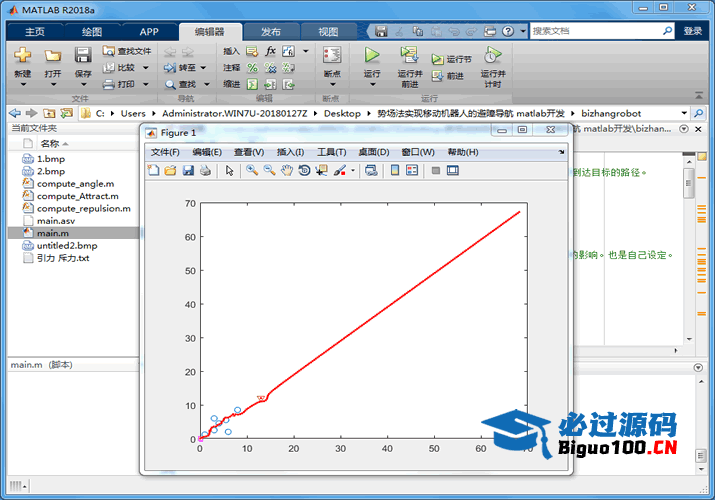Image resolution: width=715 pixels, height=500 pixels.
Task: Click the Print (打印) tool
Action: click(119, 84)
